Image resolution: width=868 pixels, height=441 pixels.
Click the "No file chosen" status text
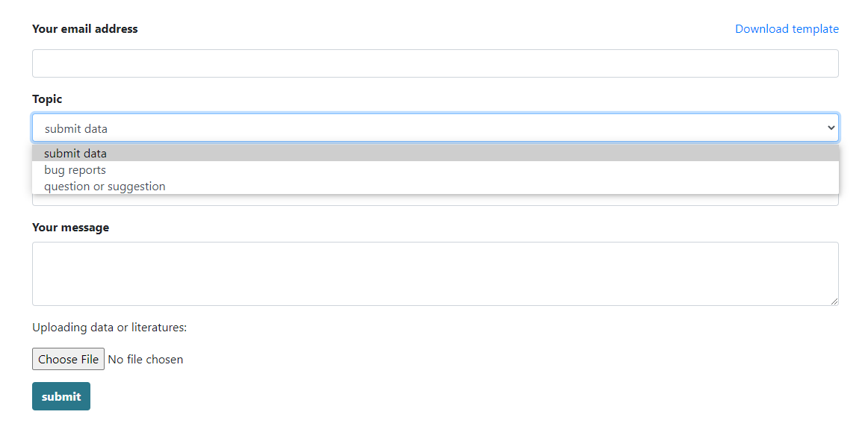(x=146, y=360)
